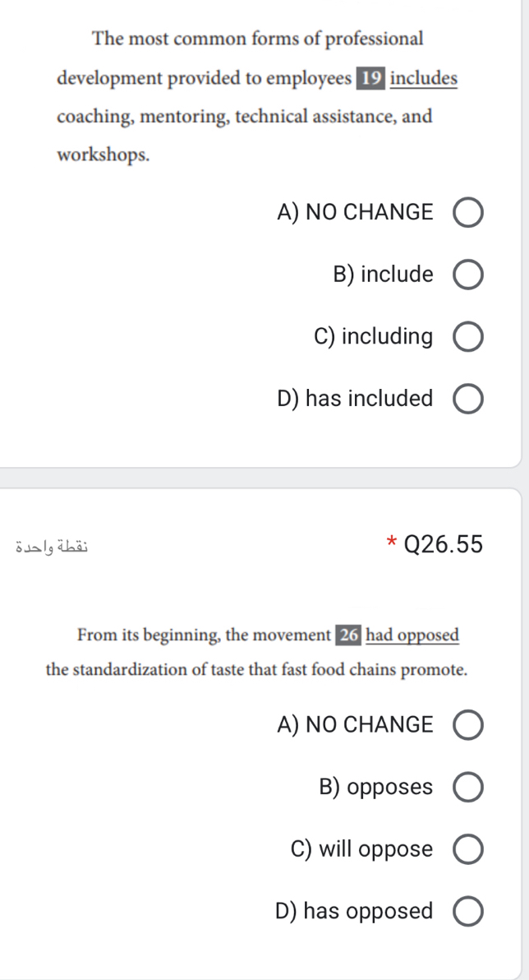Click the 'C) will oppose' label text

tap(361, 849)
